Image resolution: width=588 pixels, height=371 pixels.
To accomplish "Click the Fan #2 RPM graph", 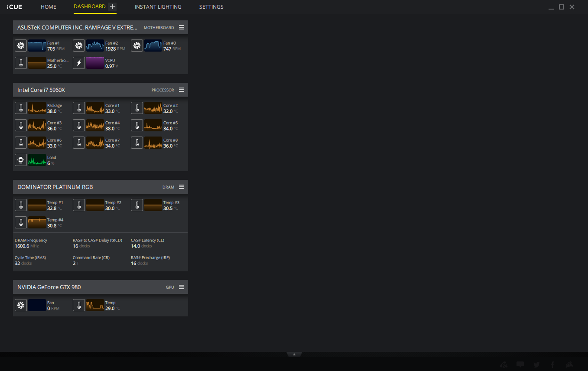I will tap(95, 46).
